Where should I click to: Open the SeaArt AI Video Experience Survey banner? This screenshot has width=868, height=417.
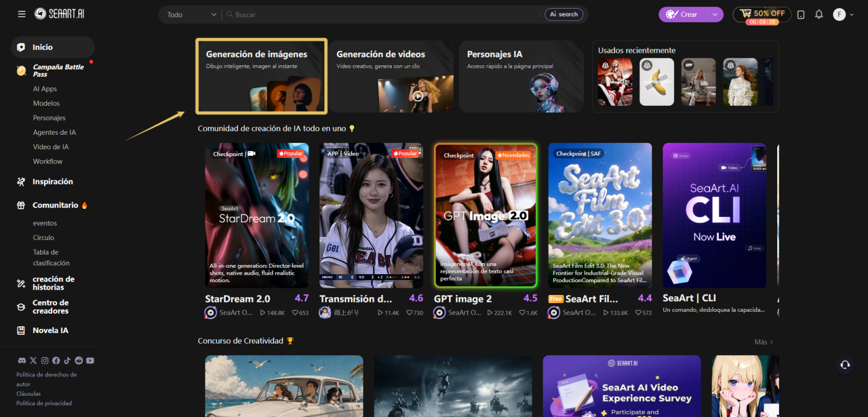point(622,386)
